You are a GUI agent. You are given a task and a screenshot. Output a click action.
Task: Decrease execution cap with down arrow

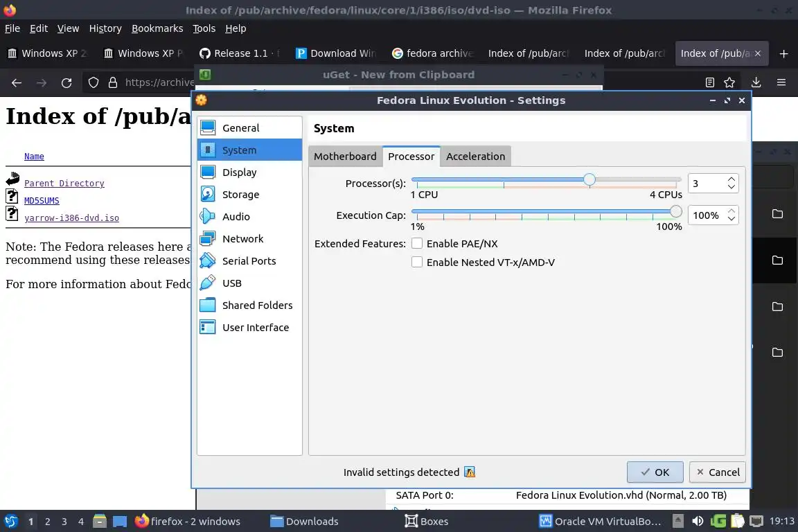[731, 219]
